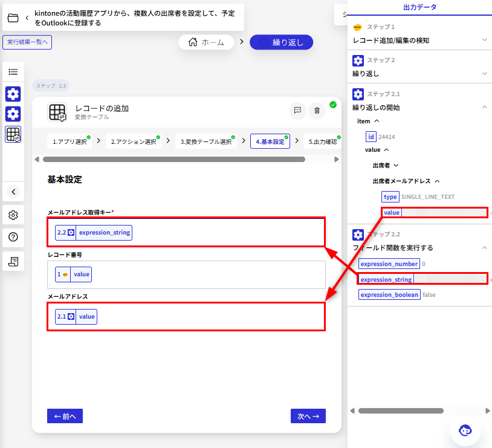The image size is (492, 448).
Task: Select the second blue gear step icon
Action: pos(13,114)
